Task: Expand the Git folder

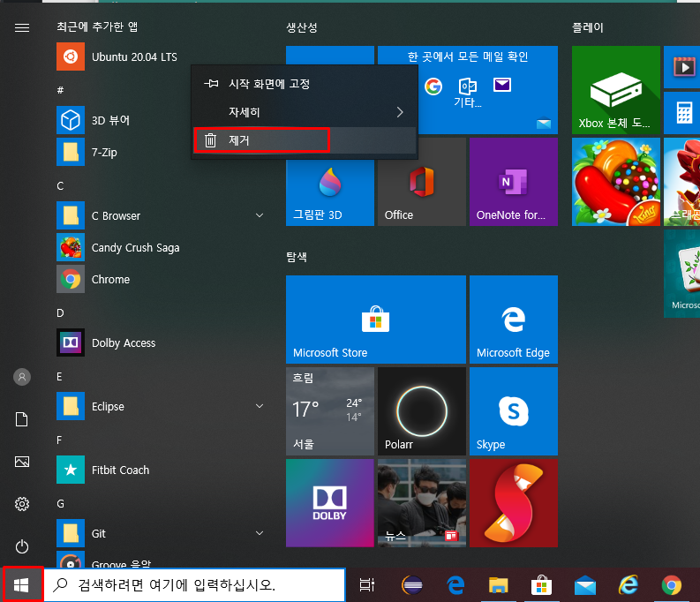Action: point(260,533)
